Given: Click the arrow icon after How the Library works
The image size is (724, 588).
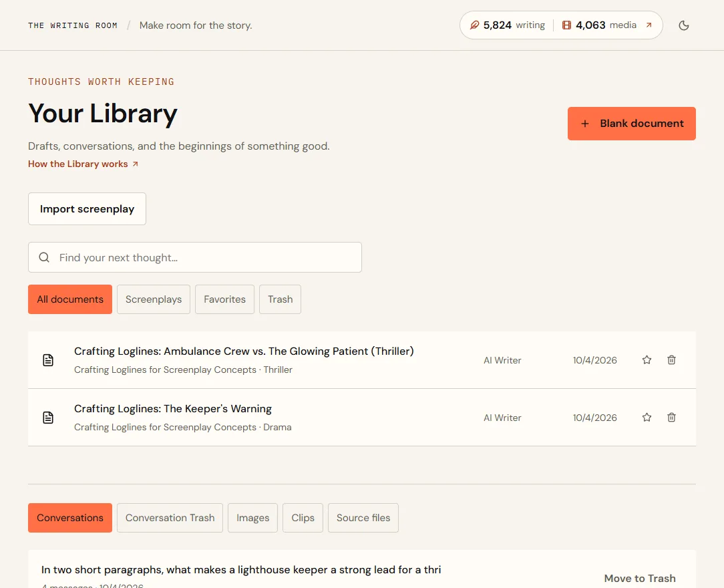Looking at the screenshot, I should (136, 164).
